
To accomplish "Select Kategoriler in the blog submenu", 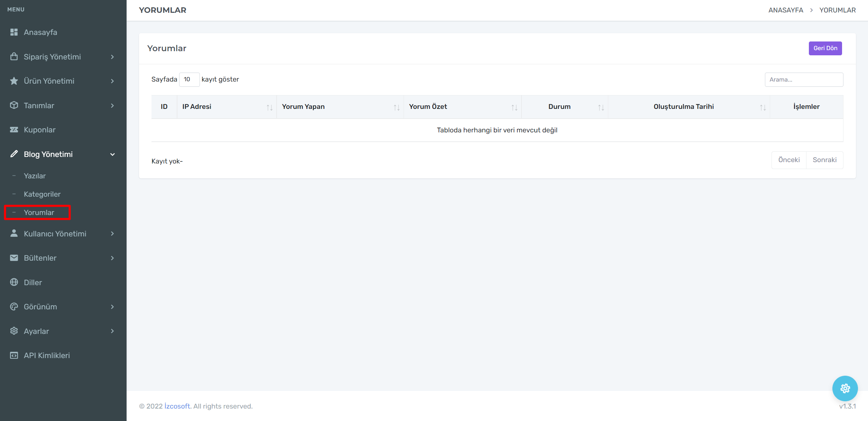I will click(42, 194).
